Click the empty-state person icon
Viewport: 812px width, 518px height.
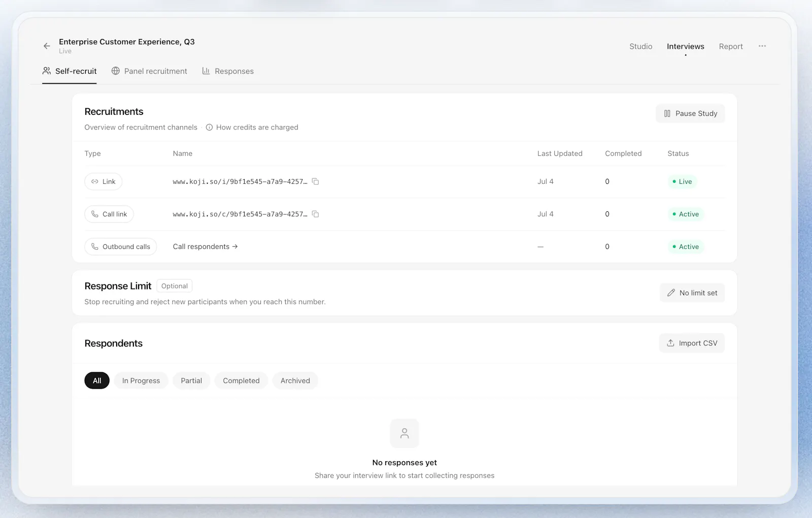pos(404,433)
